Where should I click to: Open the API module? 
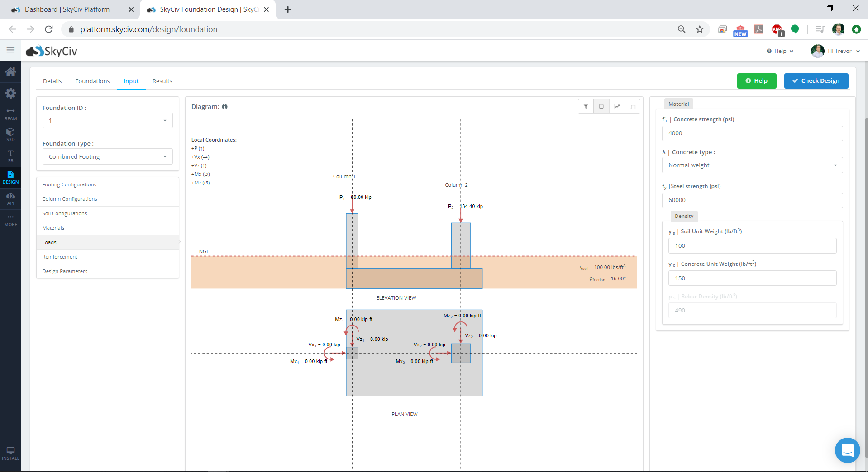point(10,198)
